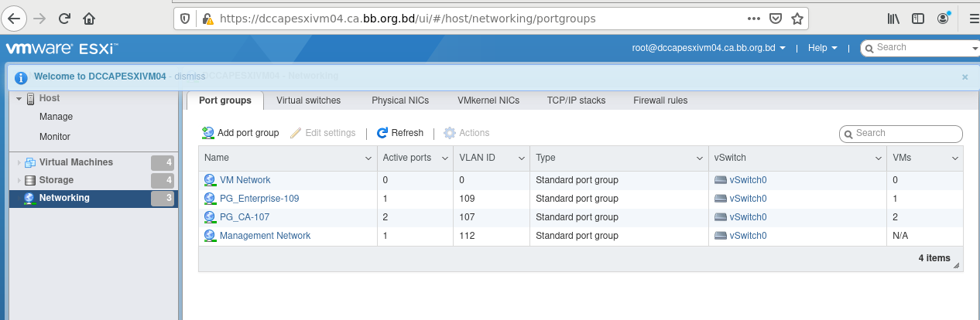The width and height of the screenshot is (980, 320).
Task: Open the browser home page icon
Action: [x=89, y=18]
